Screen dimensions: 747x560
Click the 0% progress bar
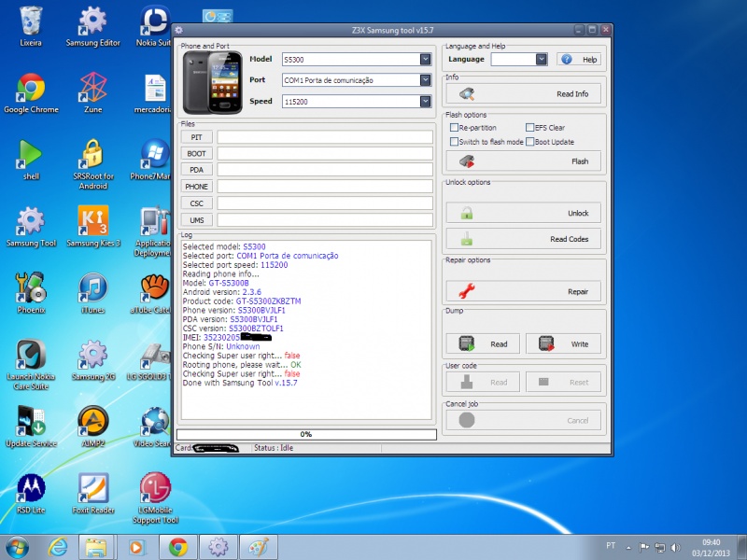(306, 434)
